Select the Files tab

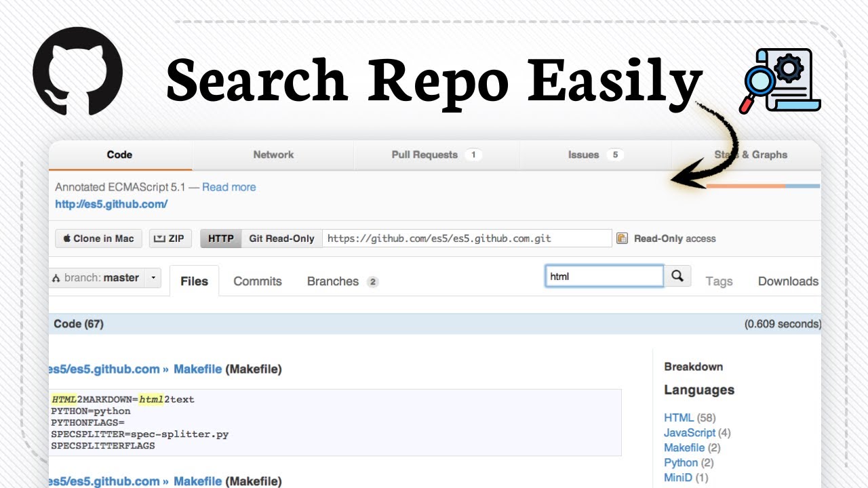[194, 281]
